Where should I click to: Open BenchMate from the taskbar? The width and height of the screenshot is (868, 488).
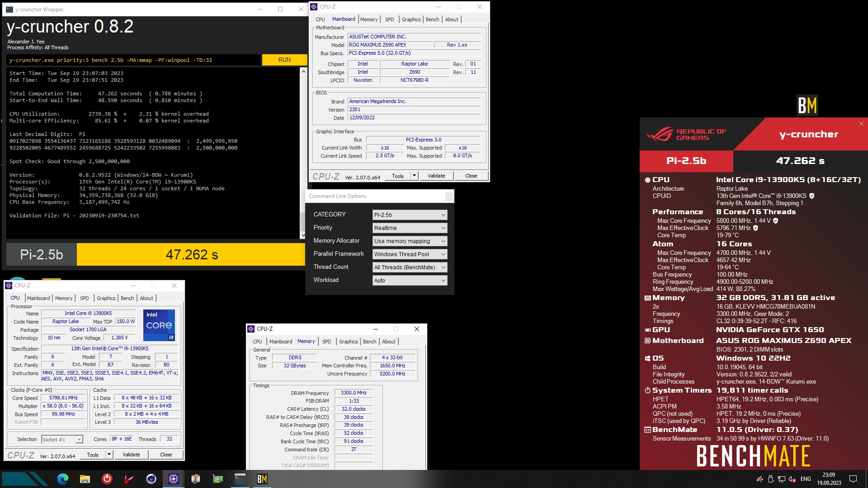coord(262,479)
